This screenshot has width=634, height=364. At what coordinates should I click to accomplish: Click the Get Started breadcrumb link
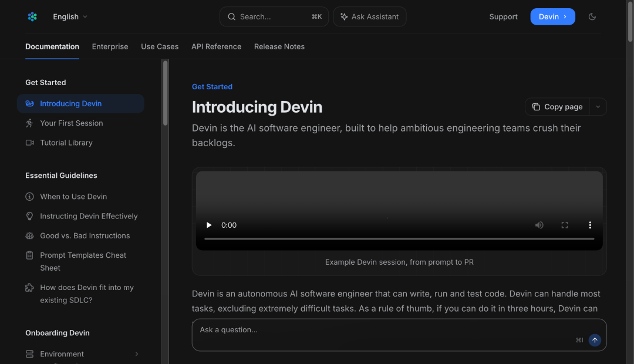[x=213, y=86]
